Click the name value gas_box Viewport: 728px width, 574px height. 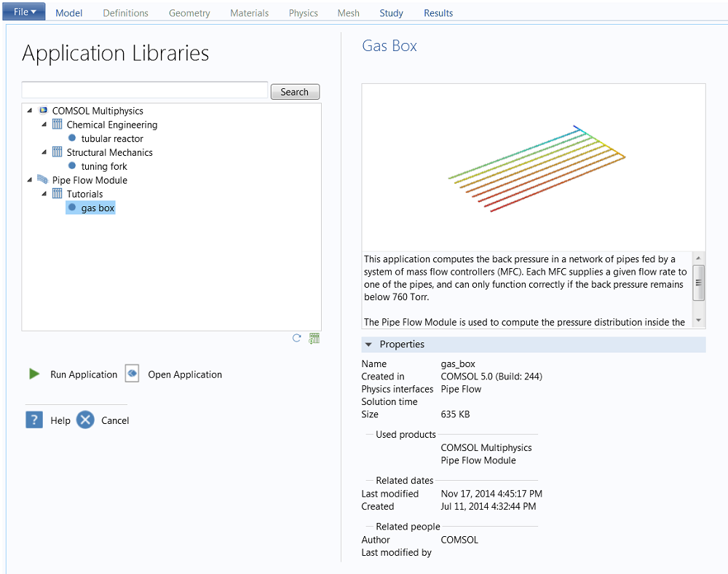(x=458, y=363)
